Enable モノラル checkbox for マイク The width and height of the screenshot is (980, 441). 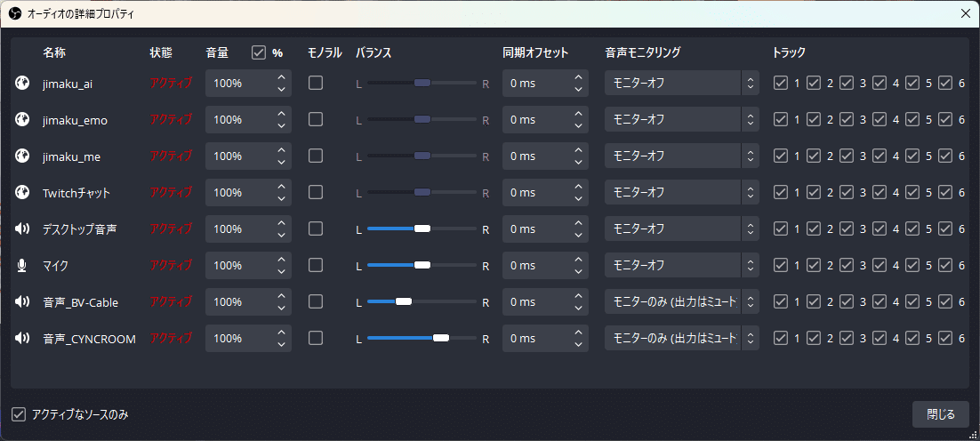pyautogui.click(x=316, y=266)
